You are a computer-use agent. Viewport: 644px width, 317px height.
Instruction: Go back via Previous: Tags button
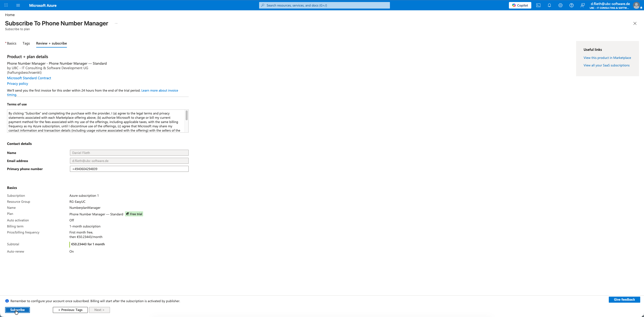(70, 310)
